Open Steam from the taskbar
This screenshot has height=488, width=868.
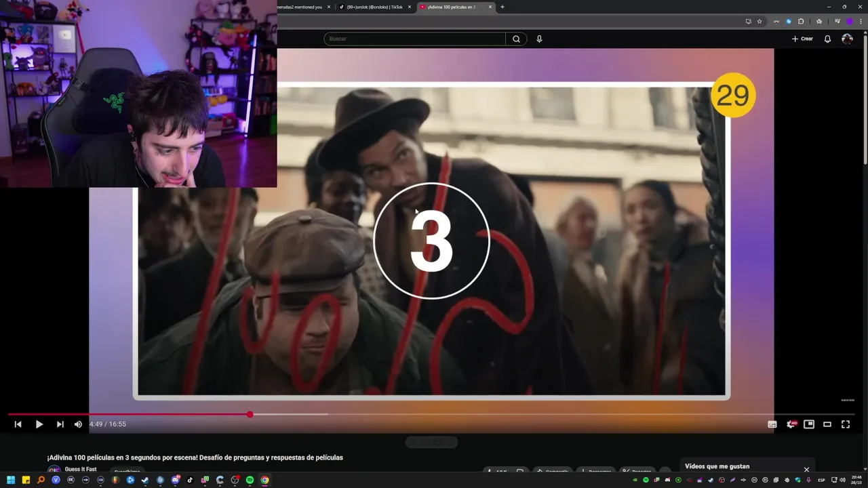coord(145,480)
